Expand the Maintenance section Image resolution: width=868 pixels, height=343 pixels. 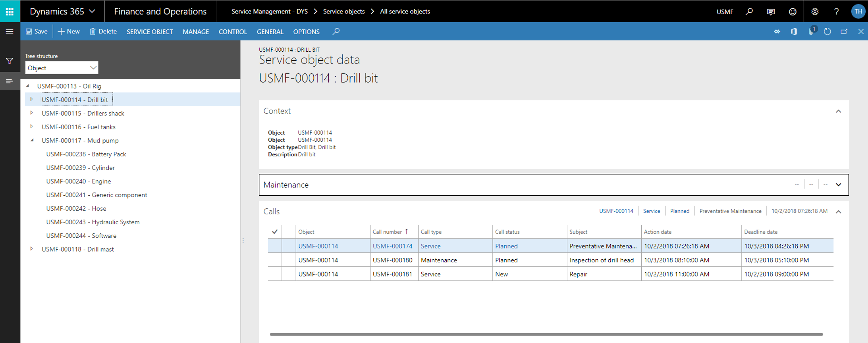click(838, 185)
